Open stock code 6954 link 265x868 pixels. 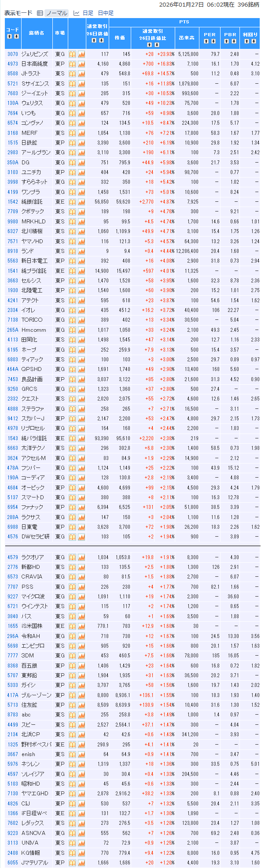[x=13, y=508]
